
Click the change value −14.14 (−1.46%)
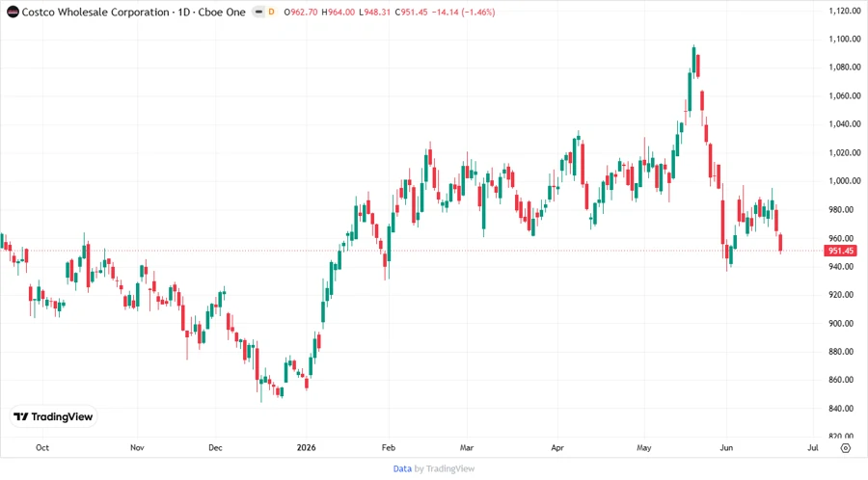click(x=463, y=13)
